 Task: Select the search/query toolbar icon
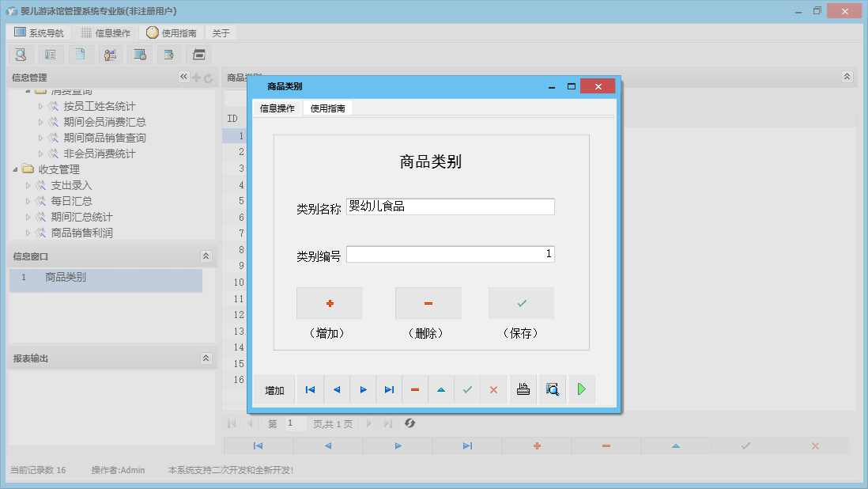[x=21, y=54]
